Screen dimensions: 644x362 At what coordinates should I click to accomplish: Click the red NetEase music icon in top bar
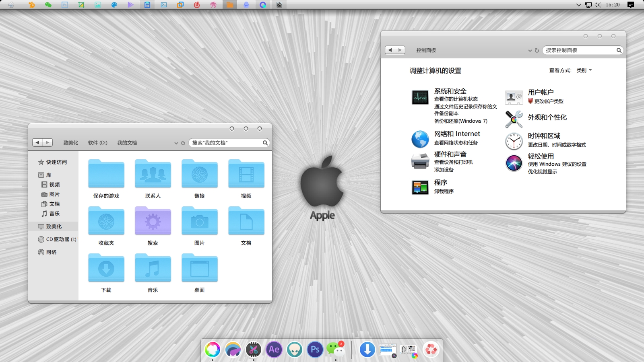point(197,5)
